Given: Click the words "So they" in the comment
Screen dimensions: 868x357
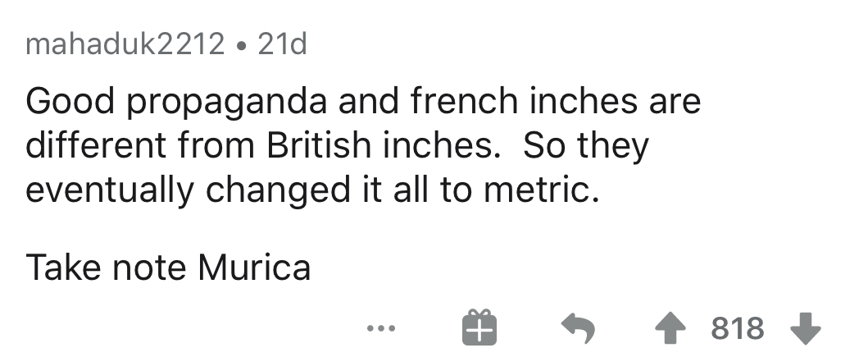Looking at the screenshot, I should pos(584,146).
